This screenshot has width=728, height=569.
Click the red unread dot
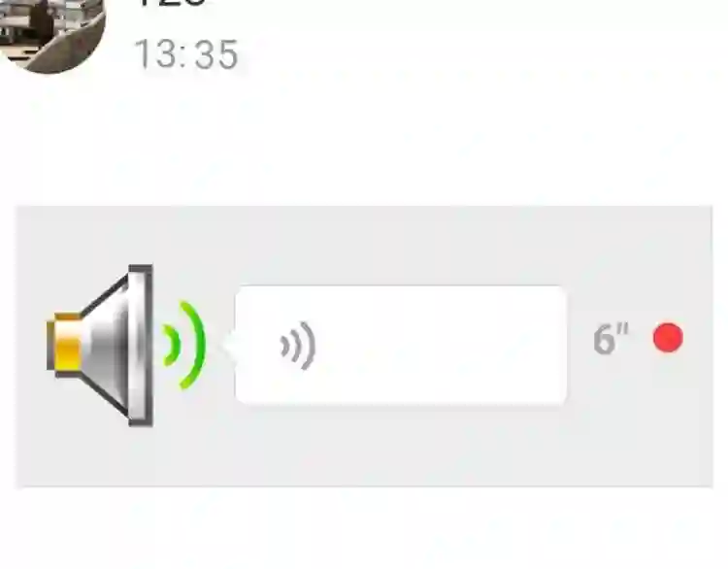click(x=668, y=338)
